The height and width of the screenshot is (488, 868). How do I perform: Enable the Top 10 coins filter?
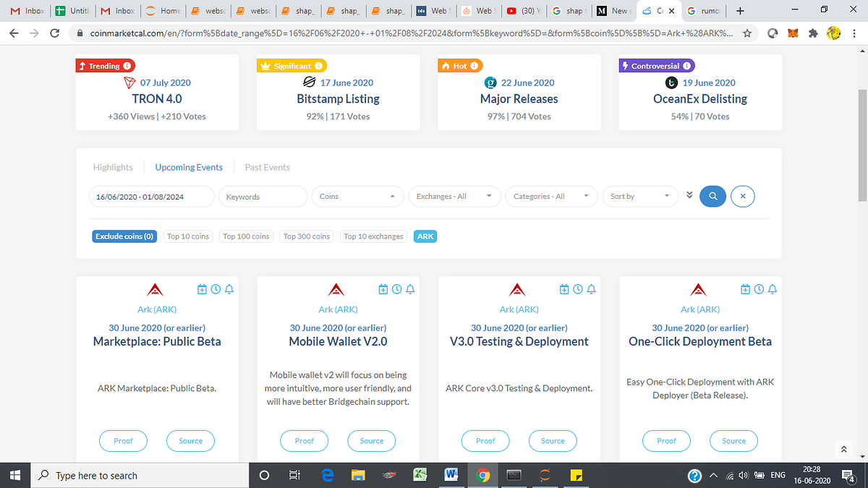tap(187, 236)
